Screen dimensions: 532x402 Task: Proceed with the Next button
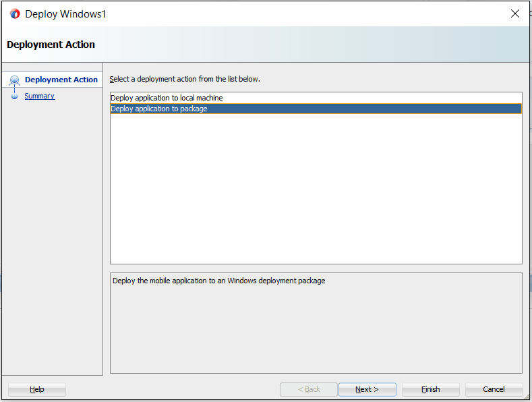367,389
